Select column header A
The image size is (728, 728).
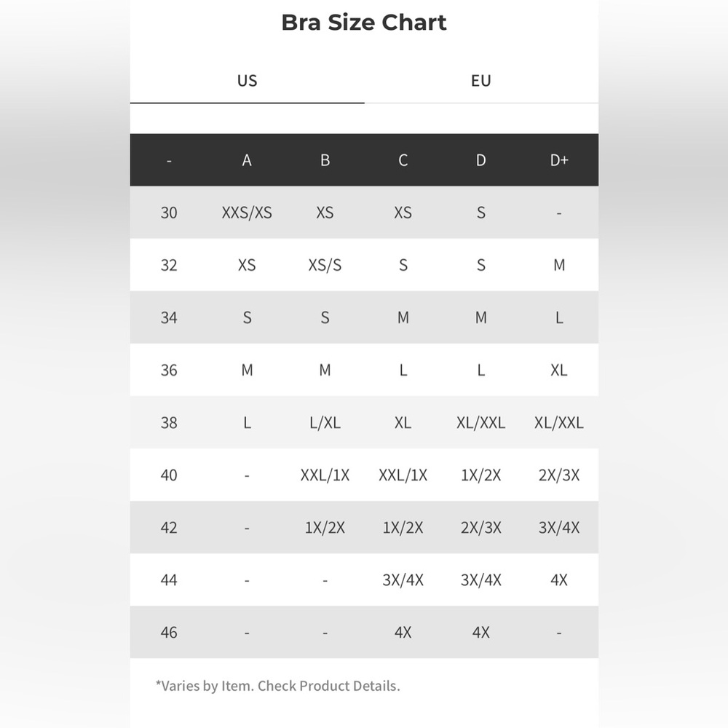[247, 160]
